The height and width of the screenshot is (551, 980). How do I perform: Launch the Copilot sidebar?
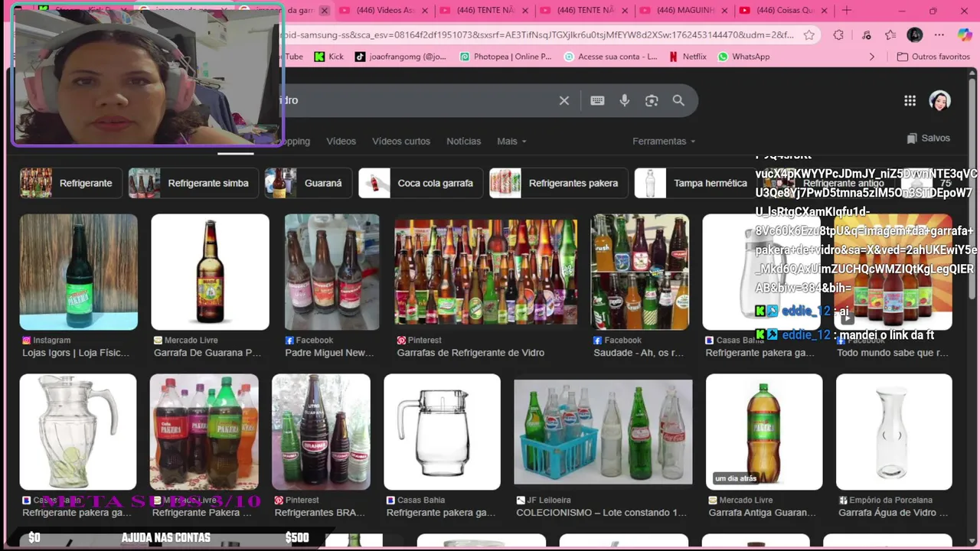[x=965, y=34]
